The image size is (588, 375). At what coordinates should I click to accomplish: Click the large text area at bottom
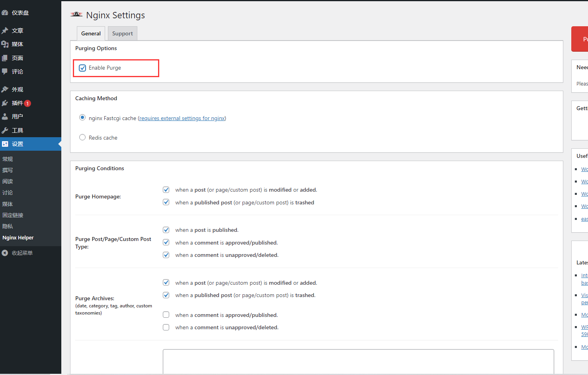click(358, 361)
